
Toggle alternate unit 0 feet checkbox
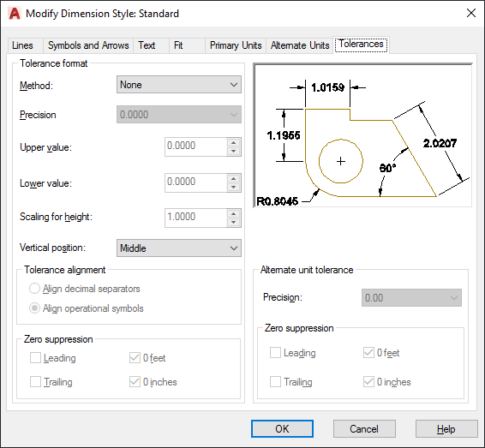[368, 352]
